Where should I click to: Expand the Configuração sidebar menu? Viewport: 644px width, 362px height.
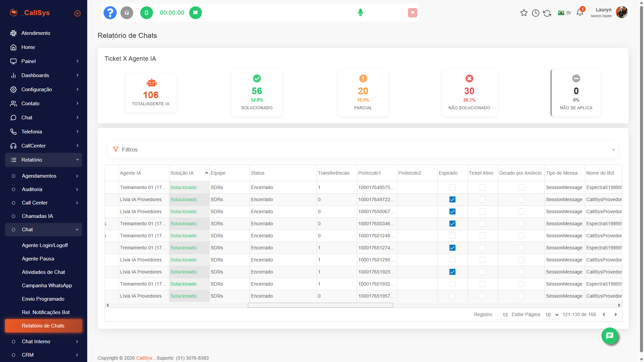44,89
